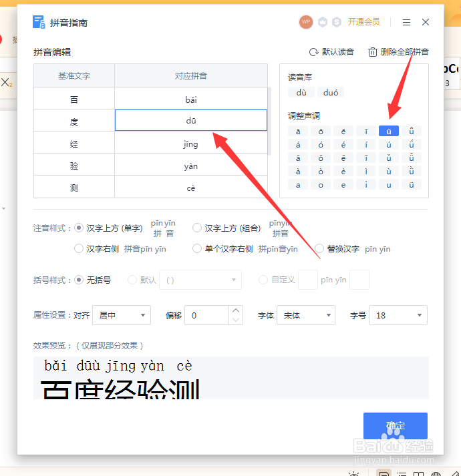Select tone letter ǐ

point(366,158)
